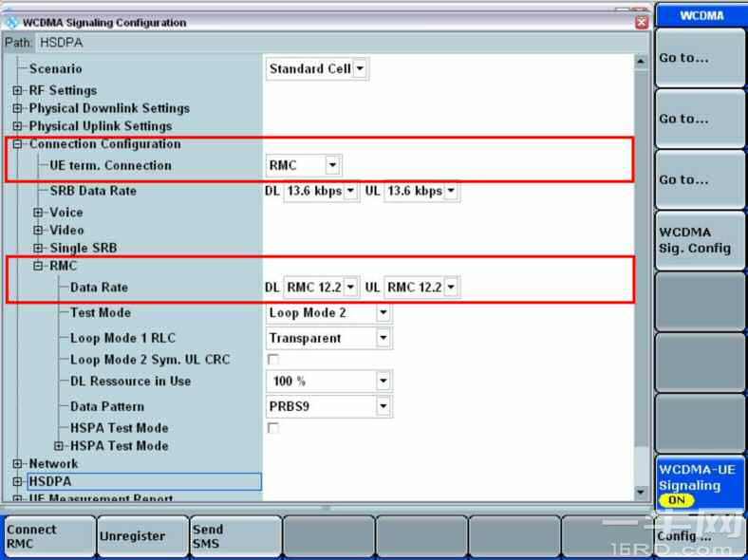Close the WCDMA Signaling Configuration dialog
Viewport: 748px width, 560px height.
(642, 22)
